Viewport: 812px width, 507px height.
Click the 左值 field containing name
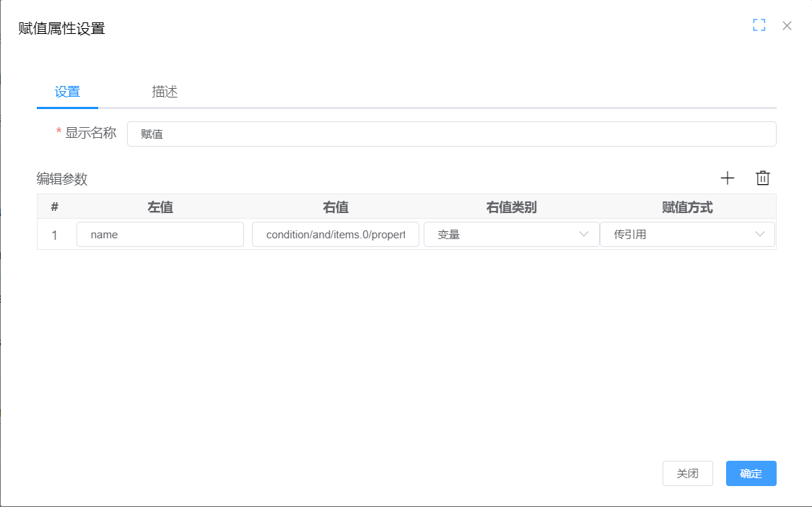(x=160, y=234)
